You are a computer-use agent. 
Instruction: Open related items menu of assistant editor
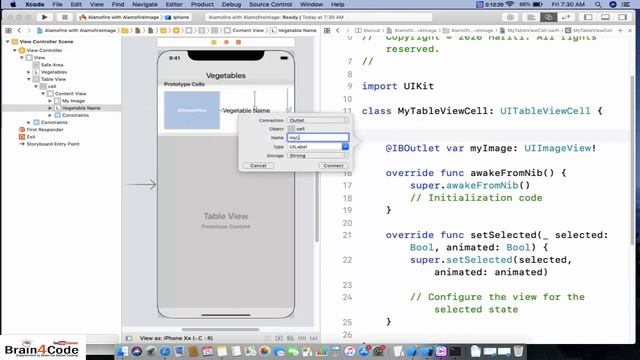click(327, 31)
